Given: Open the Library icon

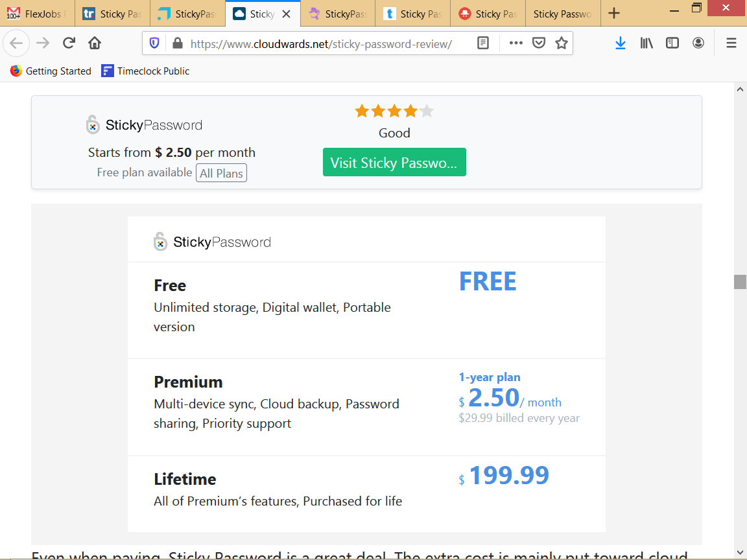Looking at the screenshot, I should (646, 43).
